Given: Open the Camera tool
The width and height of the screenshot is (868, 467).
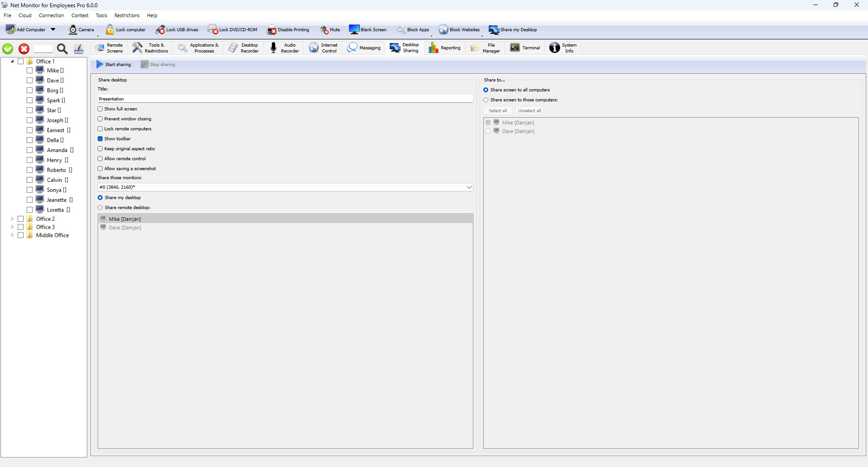Looking at the screenshot, I should coord(73,30).
